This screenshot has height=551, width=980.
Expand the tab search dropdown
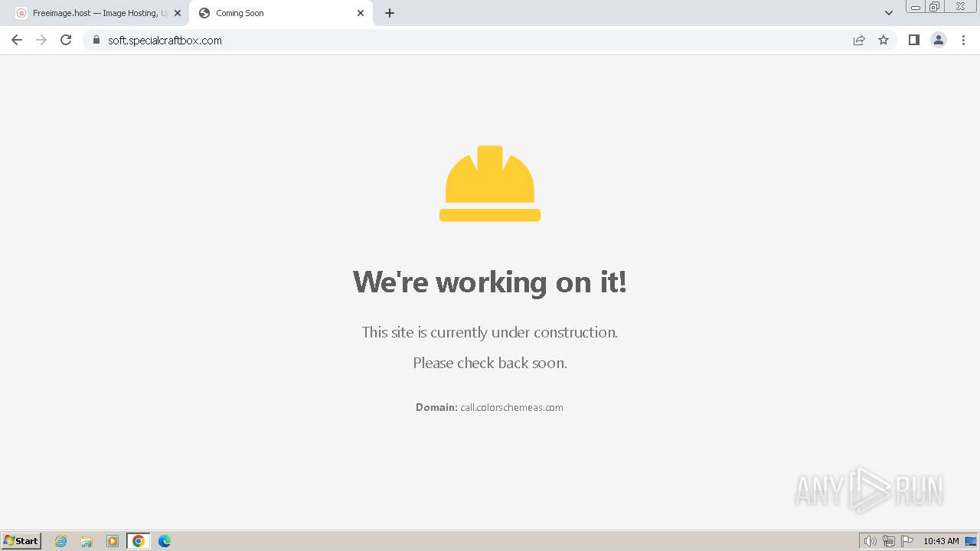click(889, 13)
